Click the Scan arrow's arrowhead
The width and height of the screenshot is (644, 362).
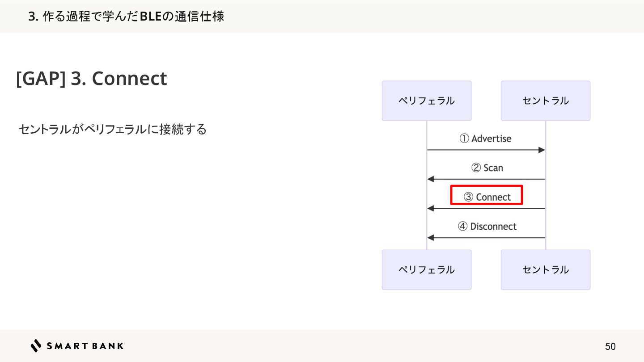click(x=431, y=179)
